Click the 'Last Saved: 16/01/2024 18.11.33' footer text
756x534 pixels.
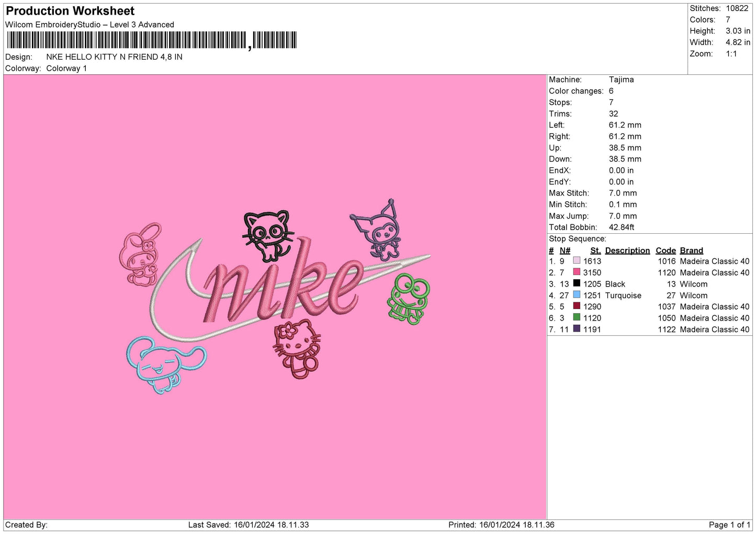click(249, 525)
